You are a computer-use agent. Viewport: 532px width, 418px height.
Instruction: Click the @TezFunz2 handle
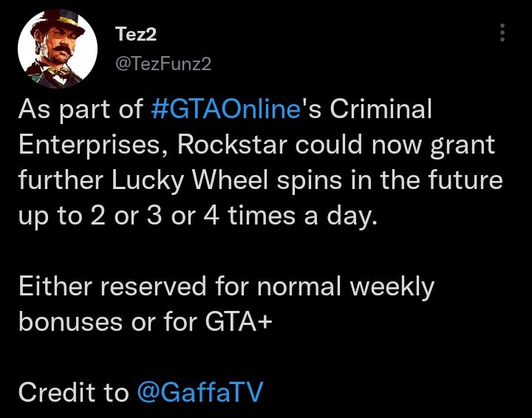click(x=164, y=64)
